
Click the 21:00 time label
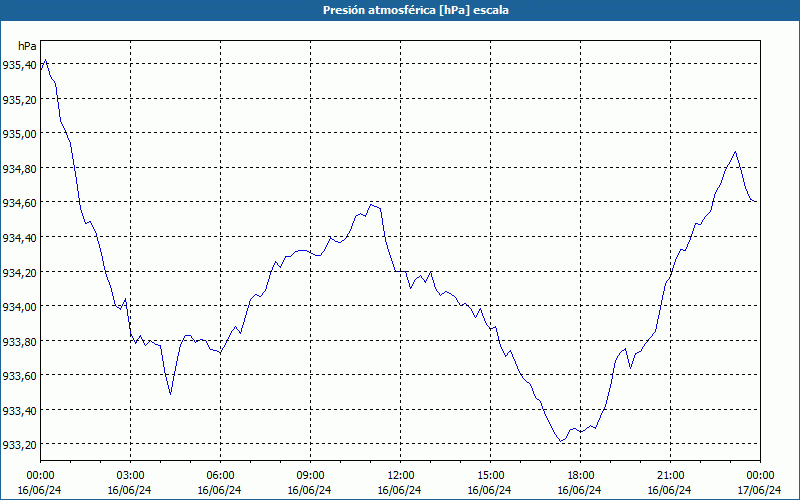click(670, 476)
